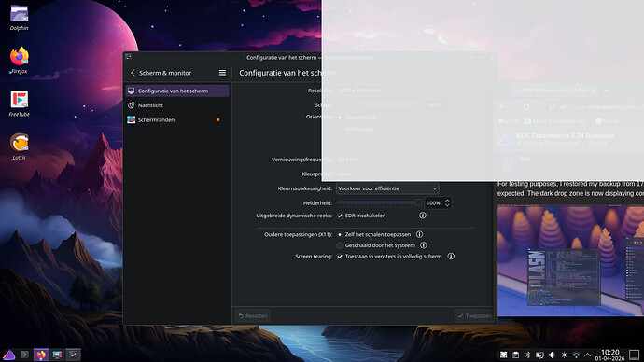Click the Helderheid 100% value field
The image size is (644, 362).
[x=434, y=203]
